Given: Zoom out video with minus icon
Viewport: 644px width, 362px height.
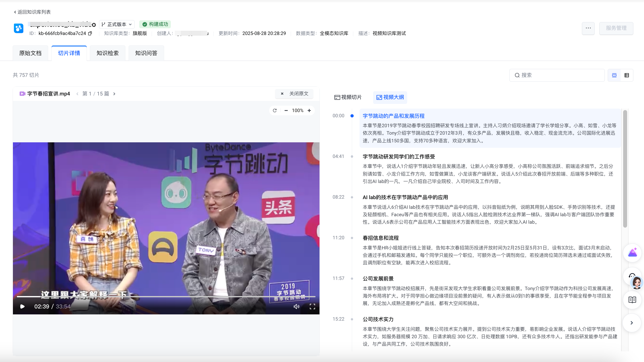Looking at the screenshot, I should click(286, 111).
